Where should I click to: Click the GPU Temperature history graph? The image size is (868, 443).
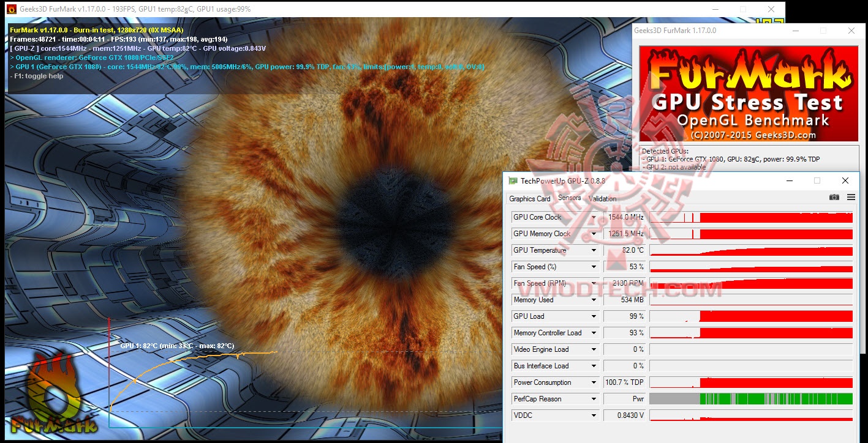click(x=751, y=250)
